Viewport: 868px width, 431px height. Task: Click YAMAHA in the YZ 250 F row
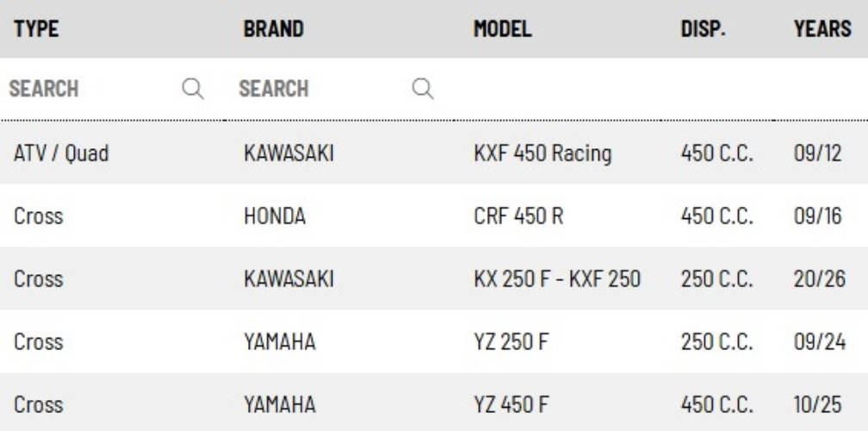point(280,341)
